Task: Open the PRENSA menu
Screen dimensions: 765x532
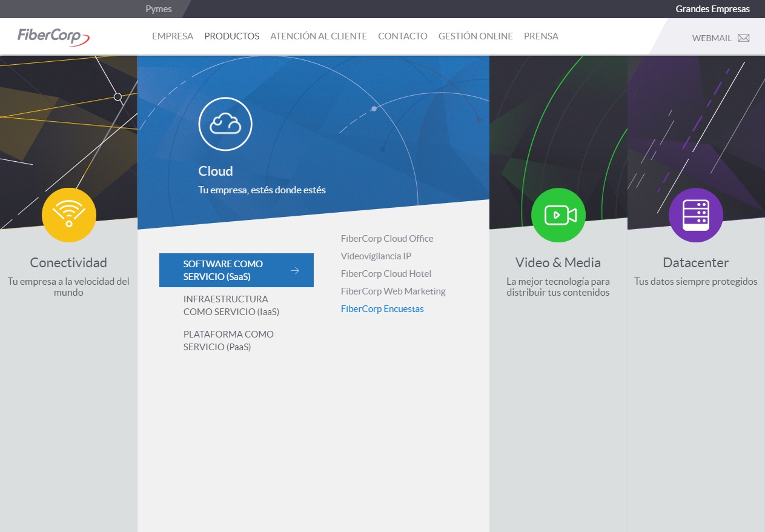Action: coord(541,36)
